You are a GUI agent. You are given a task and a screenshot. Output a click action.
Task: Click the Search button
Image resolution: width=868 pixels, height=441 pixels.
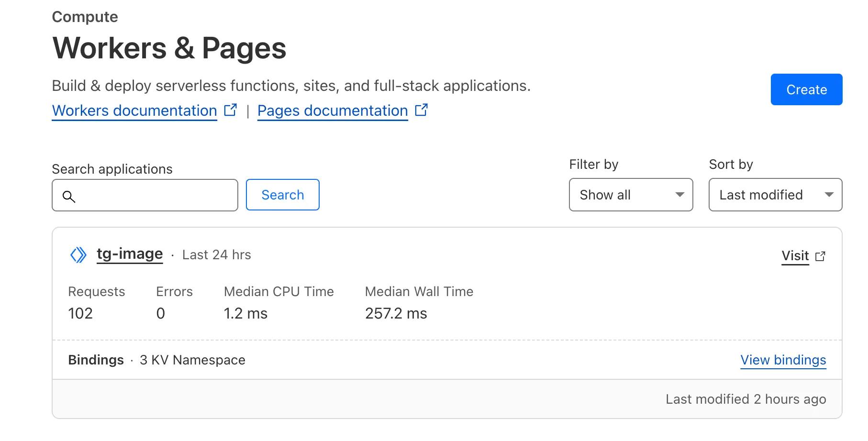(283, 195)
